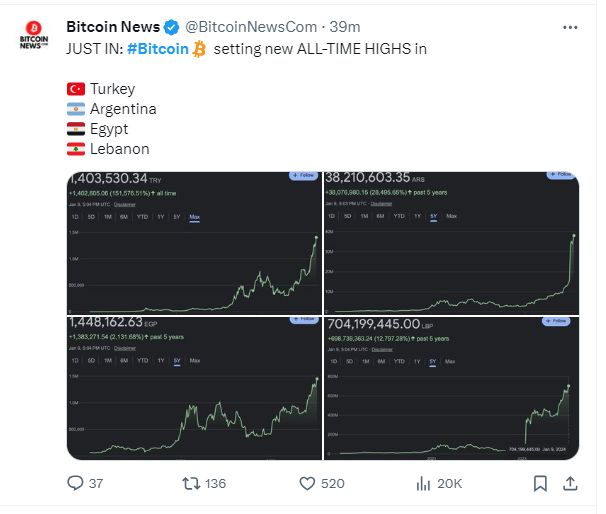Open the Lebanon LBP chart image
Viewport: 606px width, 514px height.
pyautogui.click(x=451, y=388)
